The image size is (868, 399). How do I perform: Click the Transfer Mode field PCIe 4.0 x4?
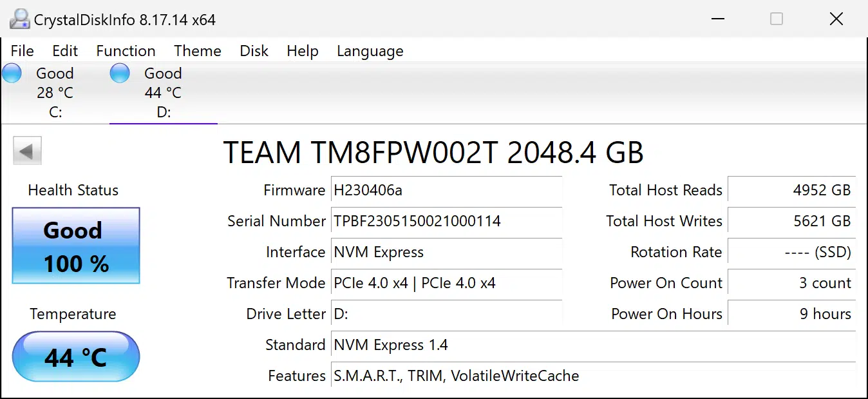446,283
